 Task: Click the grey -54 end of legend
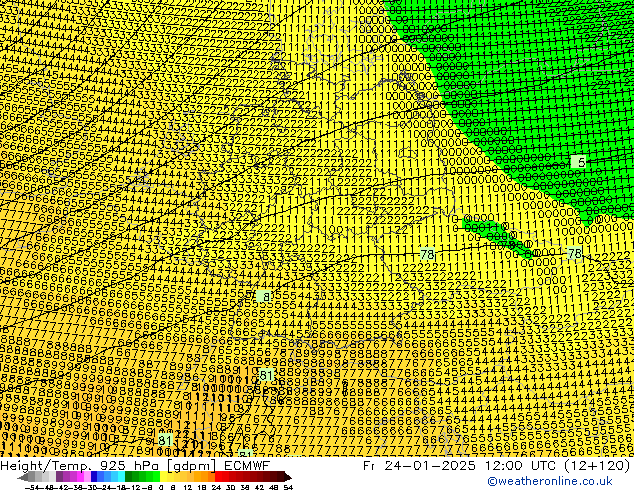pos(23,477)
